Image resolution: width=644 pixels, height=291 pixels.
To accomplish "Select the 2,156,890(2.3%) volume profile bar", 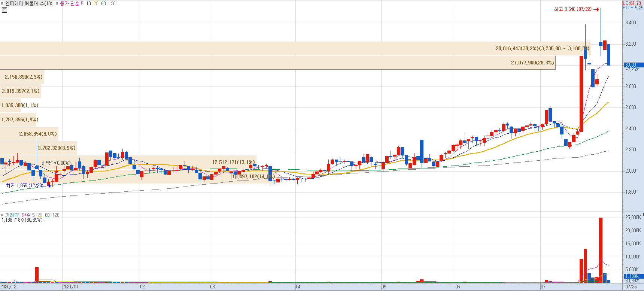I will click(x=22, y=77).
